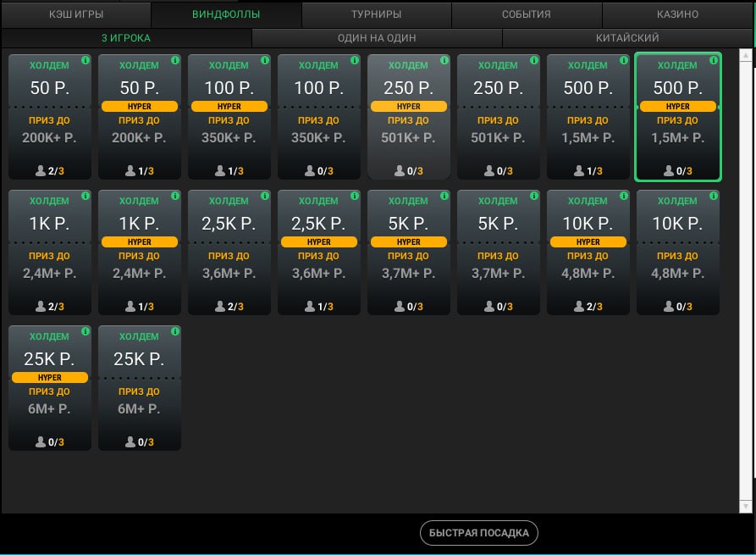
Task: Open info icon on 10K Р. non-hyper card
Action: 714,196
